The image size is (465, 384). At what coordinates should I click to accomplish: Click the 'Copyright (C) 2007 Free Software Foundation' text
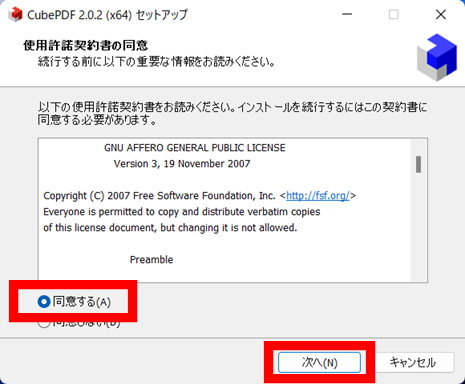click(x=159, y=196)
